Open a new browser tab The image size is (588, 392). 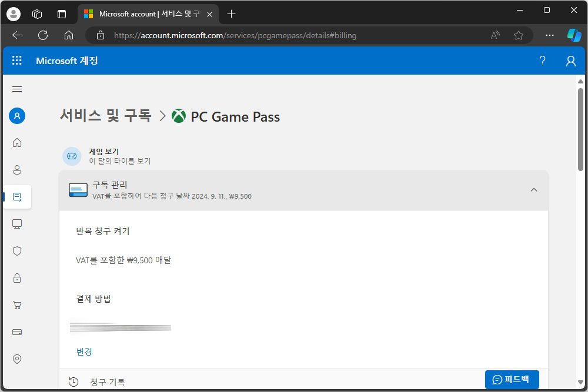click(231, 14)
